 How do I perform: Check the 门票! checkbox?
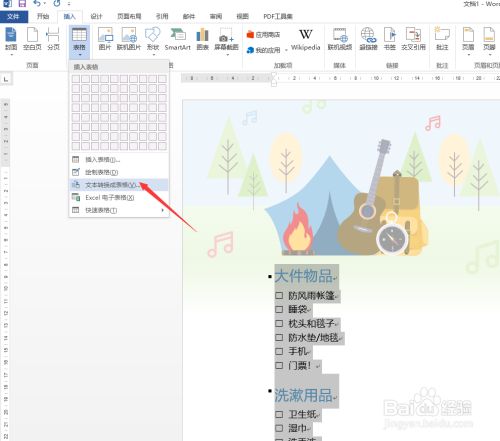pyautogui.click(x=279, y=365)
